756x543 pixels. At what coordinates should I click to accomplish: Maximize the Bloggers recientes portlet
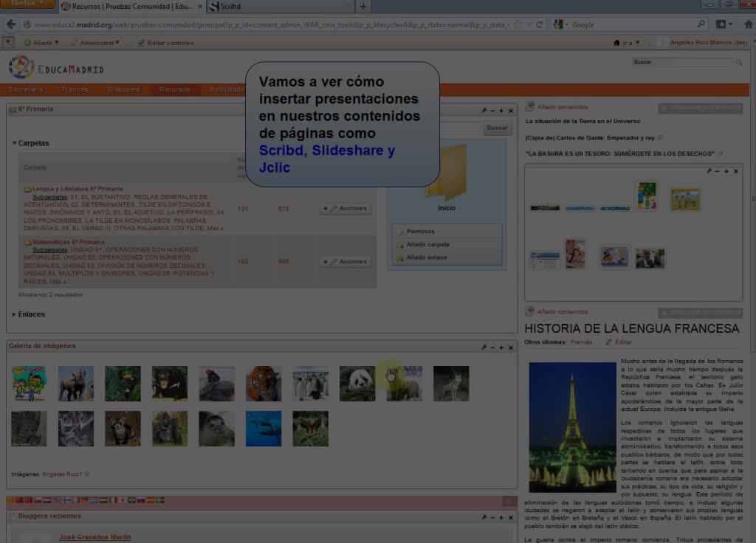point(501,517)
